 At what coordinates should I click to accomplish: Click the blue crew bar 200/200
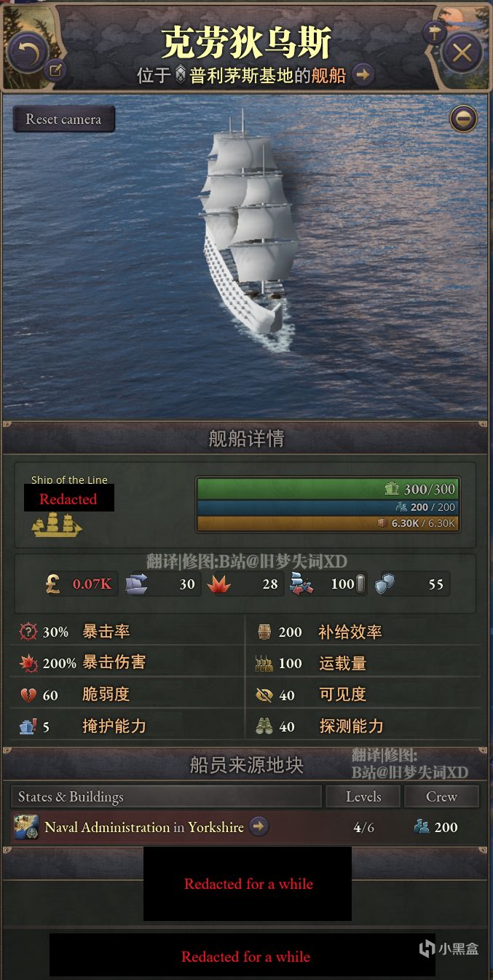(328, 507)
